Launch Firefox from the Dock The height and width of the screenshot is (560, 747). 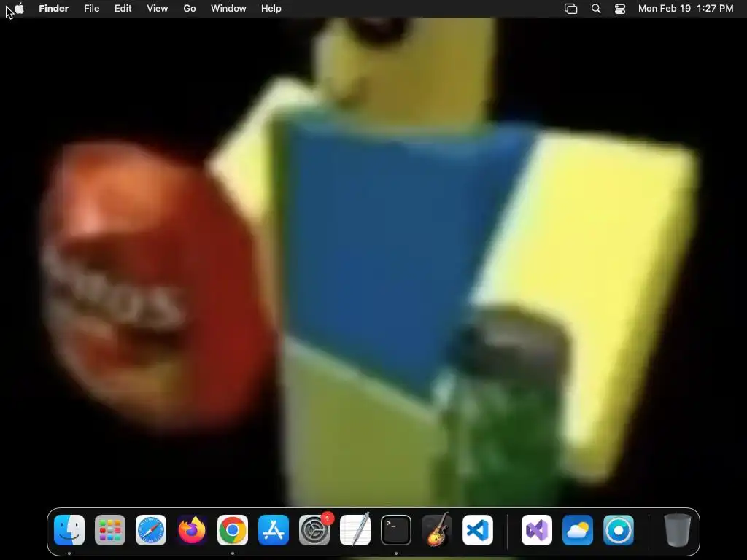coord(192,530)
